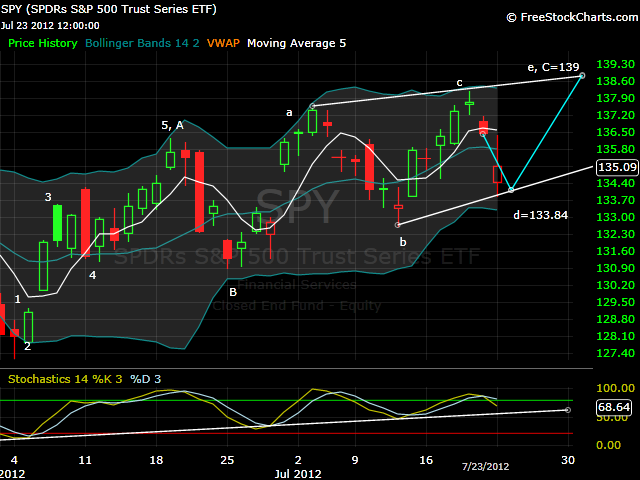Click the latest red candlestick on 7/23/2012
This screenshot has height=480, width=640.
click(x=497, y=174)
